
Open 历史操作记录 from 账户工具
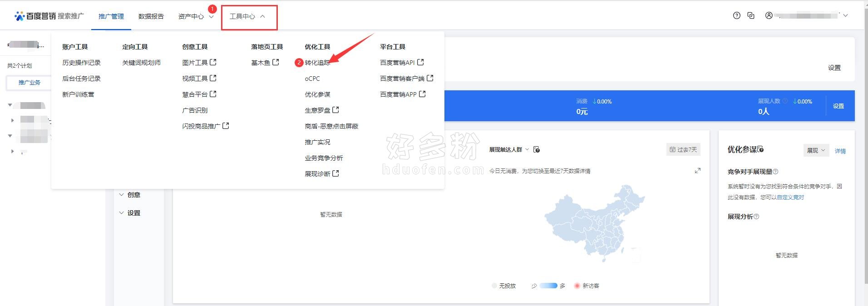pos(81,63)
